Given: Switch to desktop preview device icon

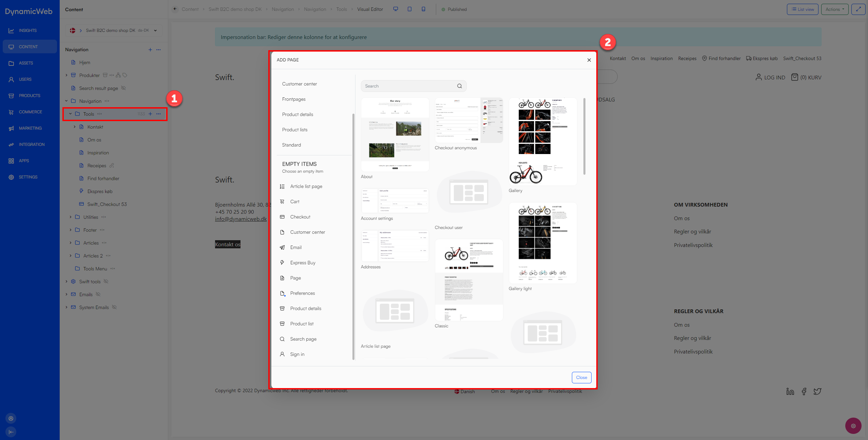Looking at the screenshot, I should coord(396,9).
